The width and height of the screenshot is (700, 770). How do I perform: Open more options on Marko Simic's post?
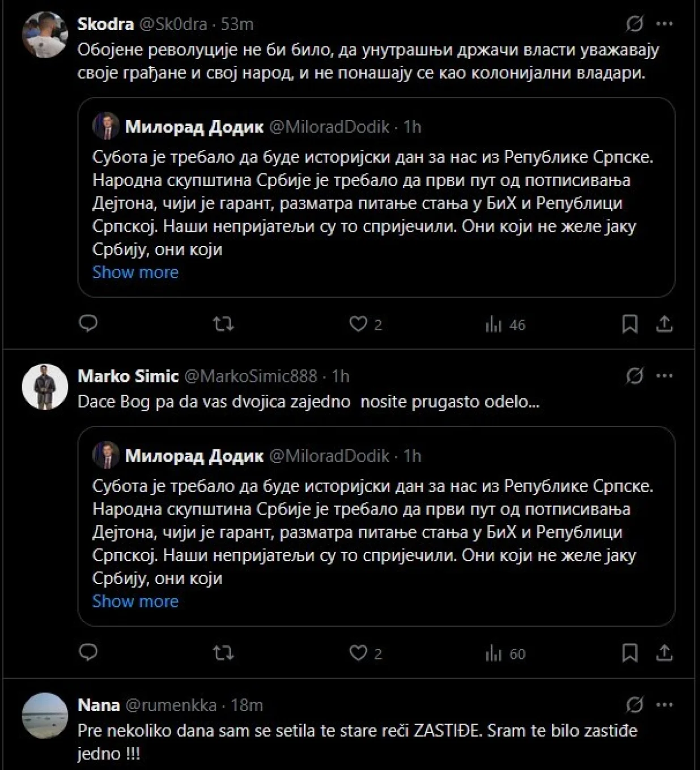(664, 376)
